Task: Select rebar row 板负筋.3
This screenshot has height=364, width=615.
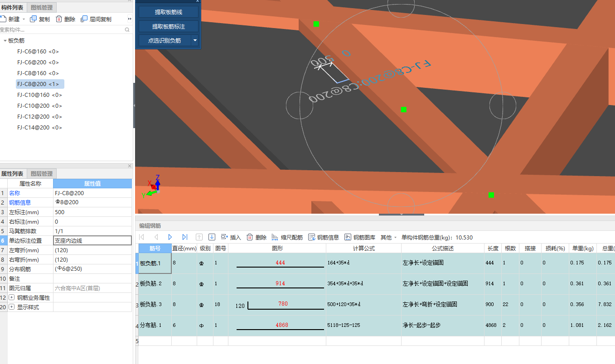Action: tap(155, 305)
